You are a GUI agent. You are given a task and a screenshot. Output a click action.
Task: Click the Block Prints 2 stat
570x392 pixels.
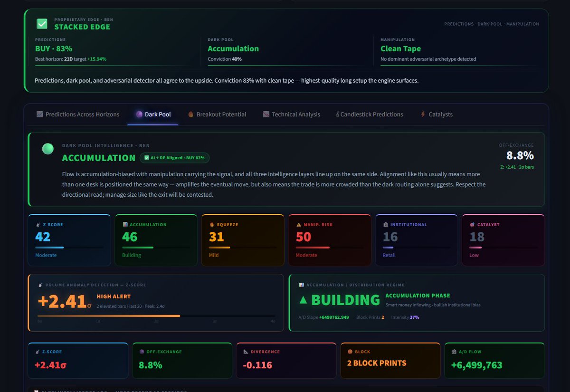(370, 317)
